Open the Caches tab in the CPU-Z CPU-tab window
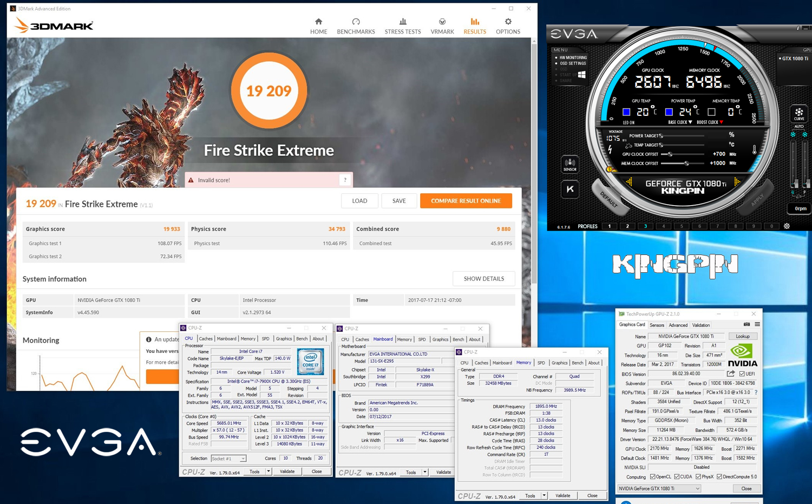812x504 pixels. 206,339
